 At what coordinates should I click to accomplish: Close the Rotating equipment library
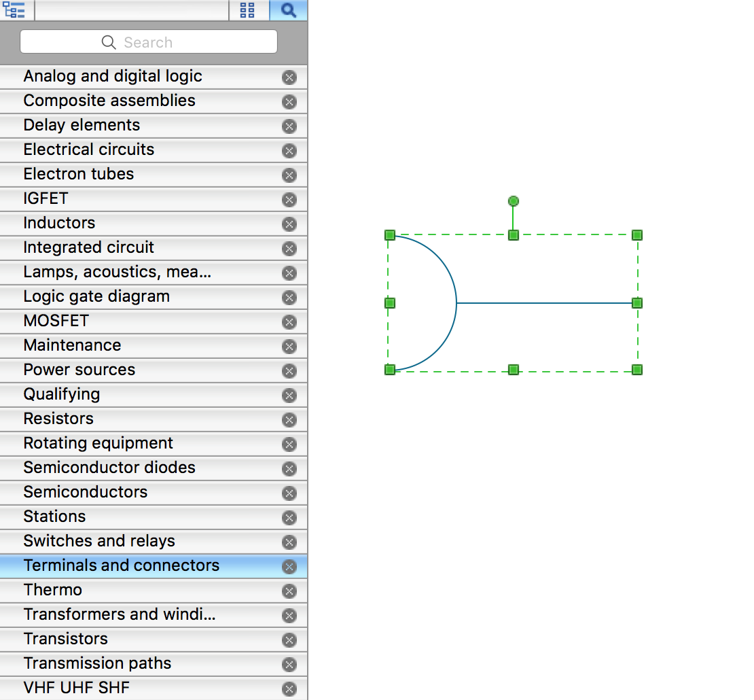pos(289,444)
